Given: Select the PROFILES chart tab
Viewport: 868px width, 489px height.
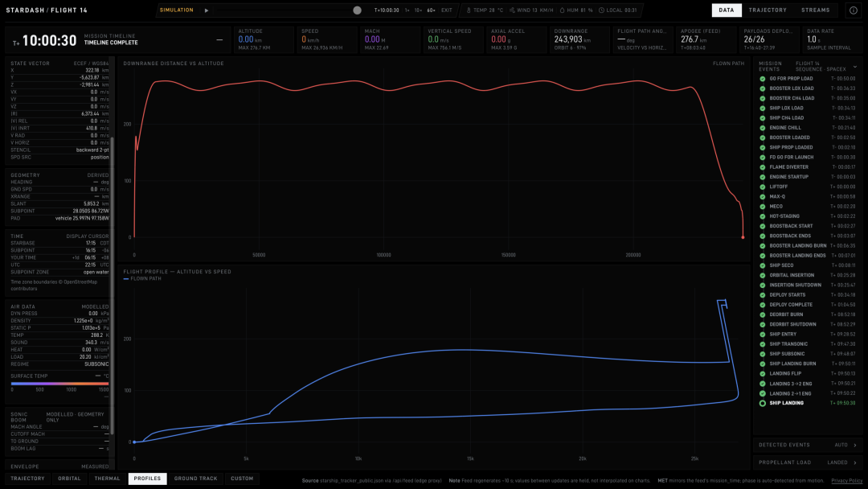Looking at the screenshot, I should [x=147, y=479].
